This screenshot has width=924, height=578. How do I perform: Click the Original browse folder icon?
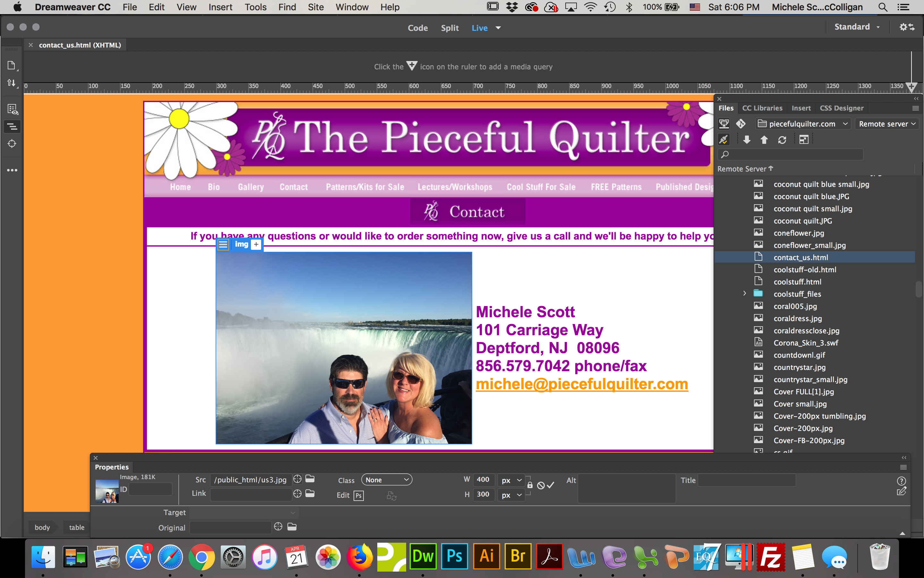pyautogui.click(x=292, y=527)
